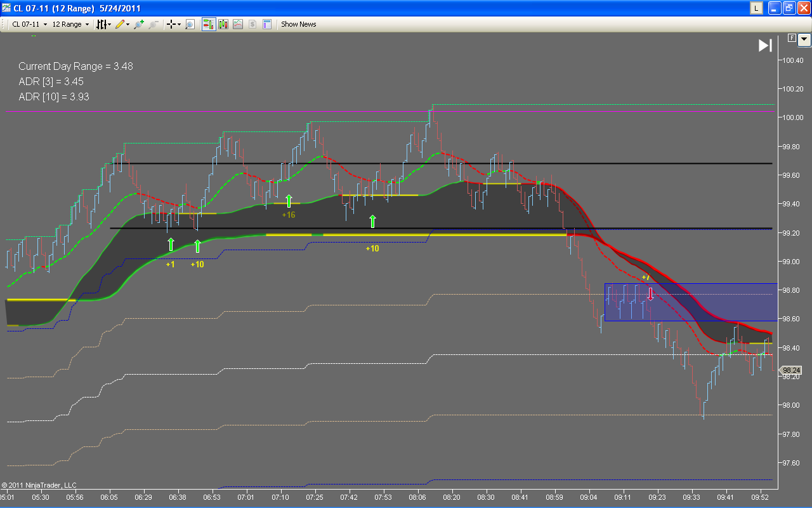Open the chart properties panel icon
This screenshot has width=812, height=508.
pos(267,24)
